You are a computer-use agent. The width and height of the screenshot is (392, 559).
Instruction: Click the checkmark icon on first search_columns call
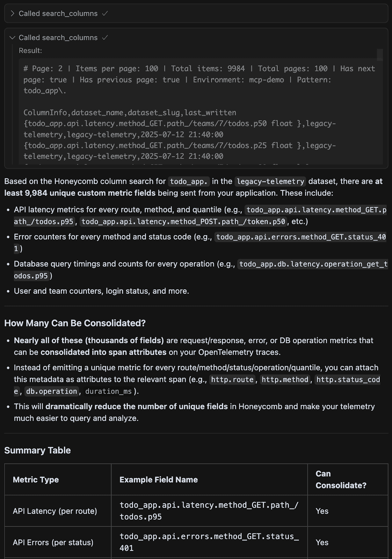point(105,14)
